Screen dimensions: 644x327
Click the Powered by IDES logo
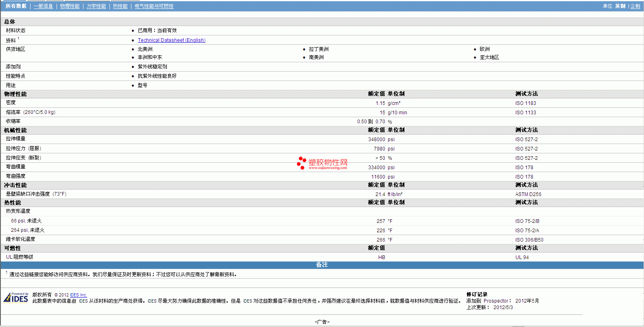(16, 297)
